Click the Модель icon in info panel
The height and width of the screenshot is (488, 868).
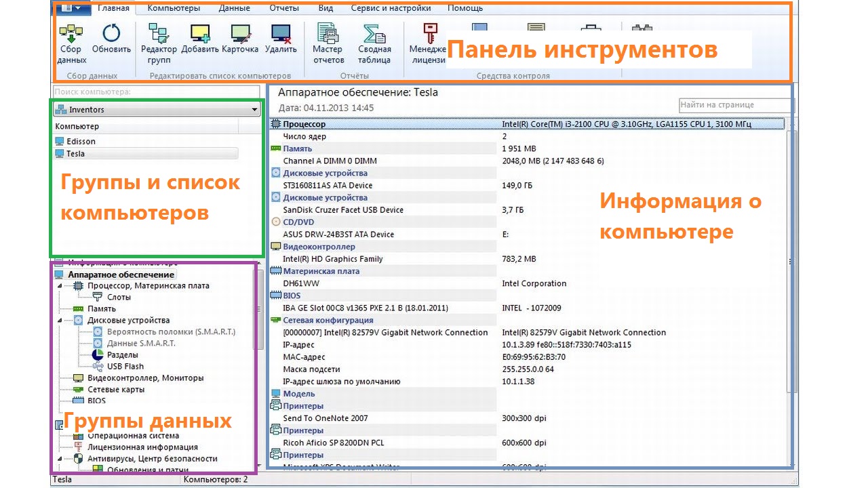(275, 394)
